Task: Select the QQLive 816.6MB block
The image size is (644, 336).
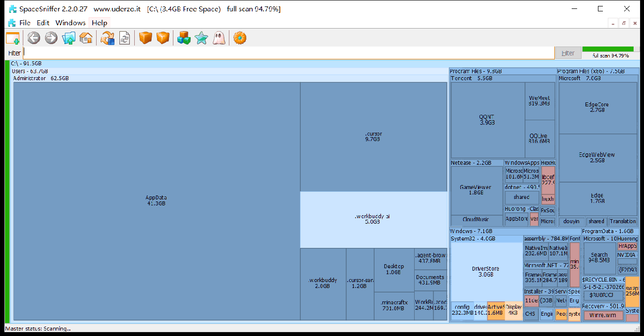Action: click(x=540, y=139)
